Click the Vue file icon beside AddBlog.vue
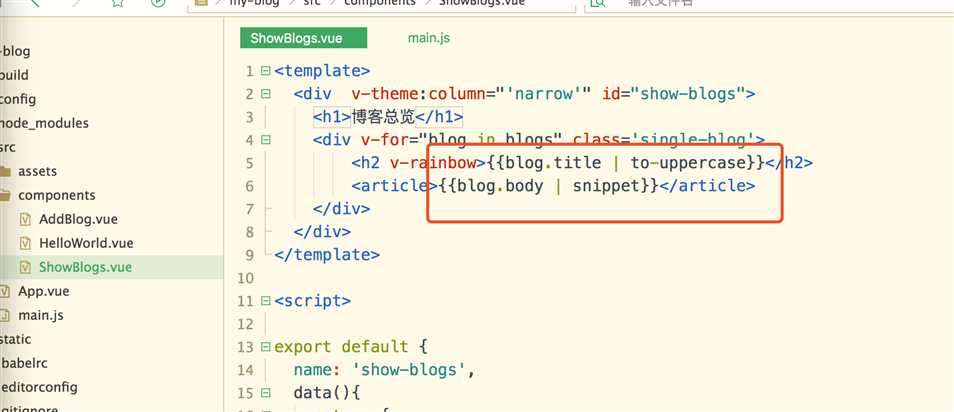 [x=25, y=220]
